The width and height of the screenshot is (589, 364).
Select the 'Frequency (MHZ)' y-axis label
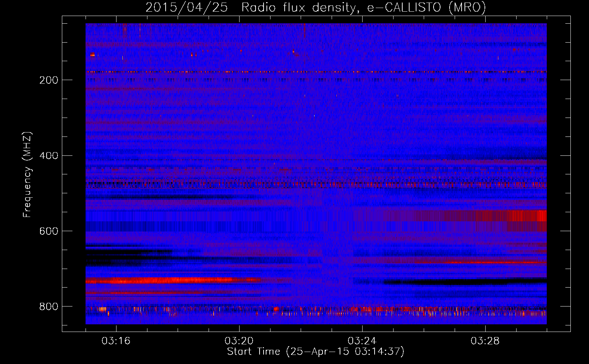27,175
